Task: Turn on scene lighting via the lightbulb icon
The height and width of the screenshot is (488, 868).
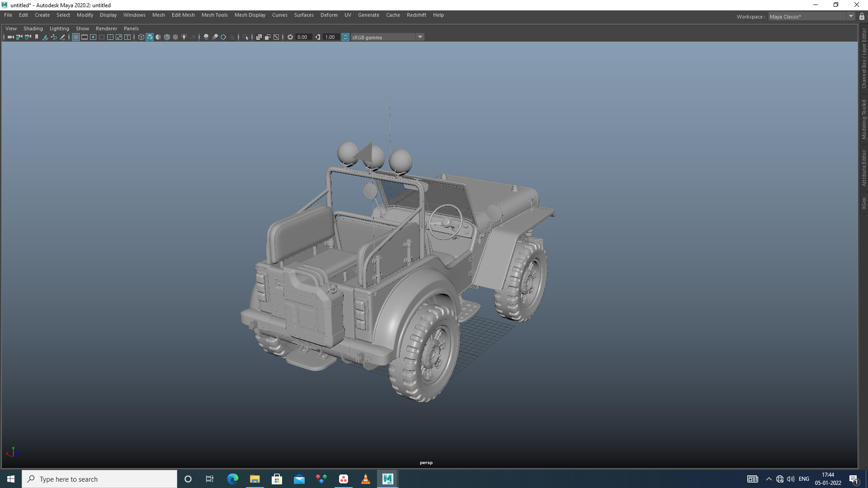Action: [x=184, y=37]
